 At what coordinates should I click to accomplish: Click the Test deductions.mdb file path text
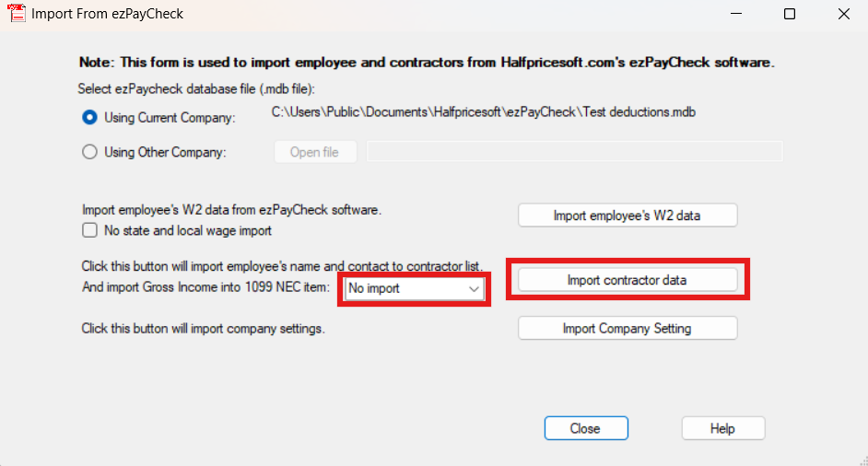pyautogui.click(x=483, y=112)
